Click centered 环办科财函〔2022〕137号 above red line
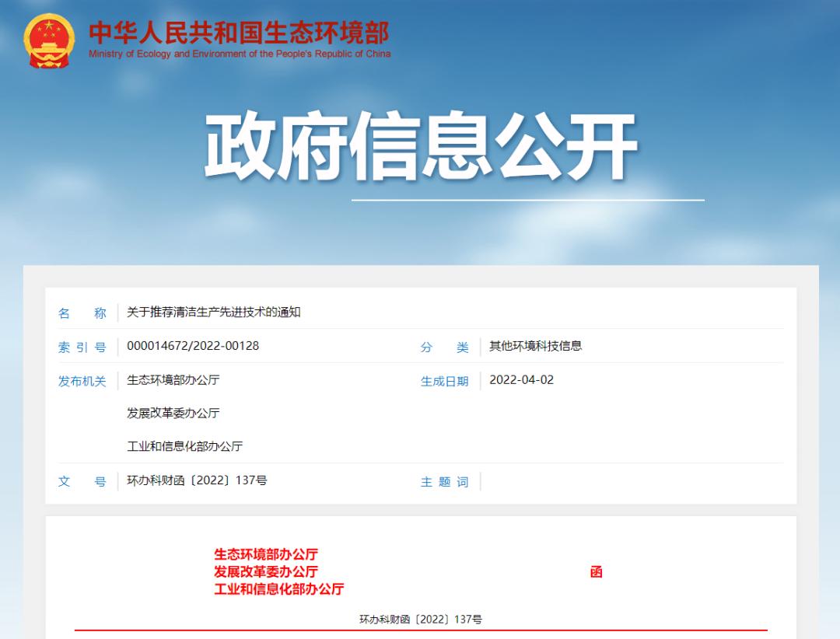840x639 pixels. click(421, 620)
